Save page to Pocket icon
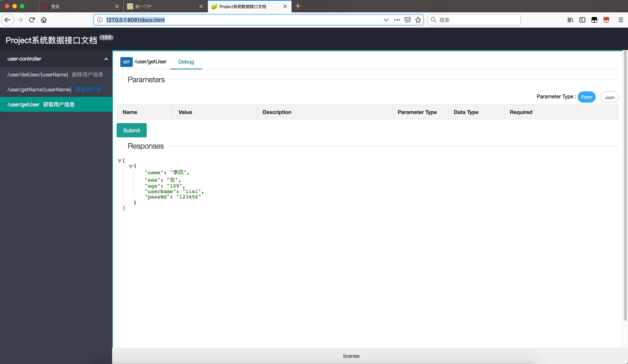The width and height of the screenshot is (628, 364). [x=407, y=20]
